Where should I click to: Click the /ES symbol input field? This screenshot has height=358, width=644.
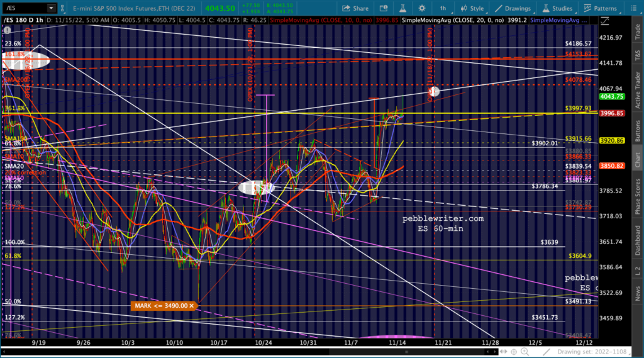[x=24, y=8]
